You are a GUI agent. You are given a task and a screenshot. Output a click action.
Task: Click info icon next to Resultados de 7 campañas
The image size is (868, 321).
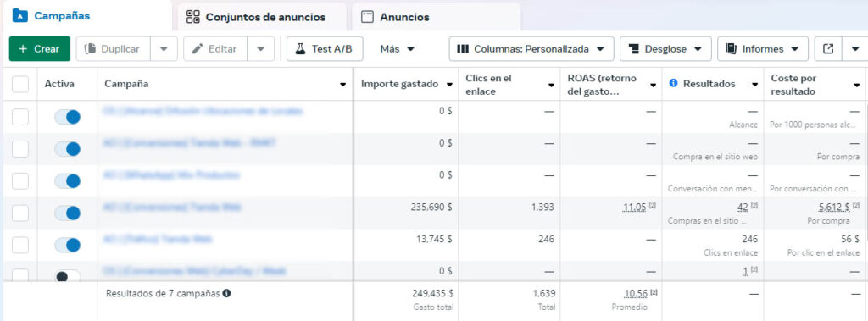pos(226,293)
